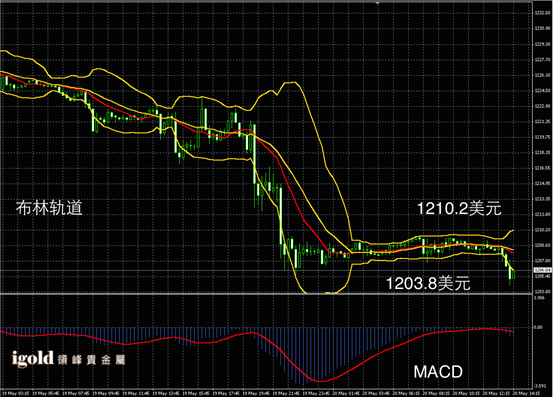Click the -3.591 value on MACD scale
The height and width of the screenshot is (397, 553).
(540, 386)
